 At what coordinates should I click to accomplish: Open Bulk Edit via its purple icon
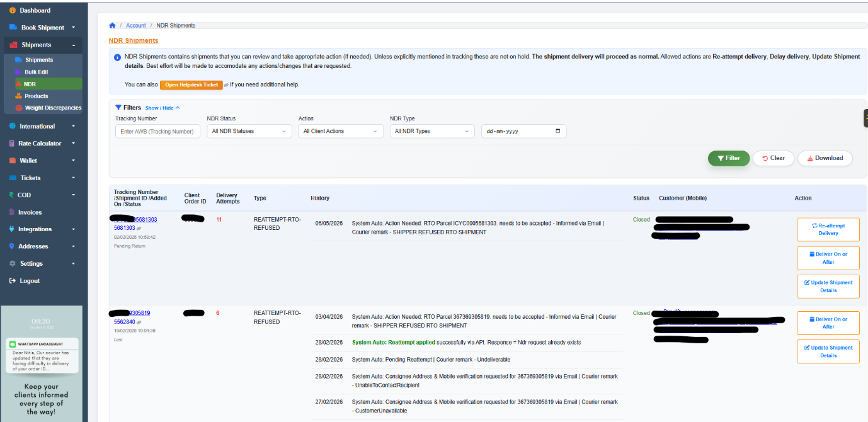(18, 72)
